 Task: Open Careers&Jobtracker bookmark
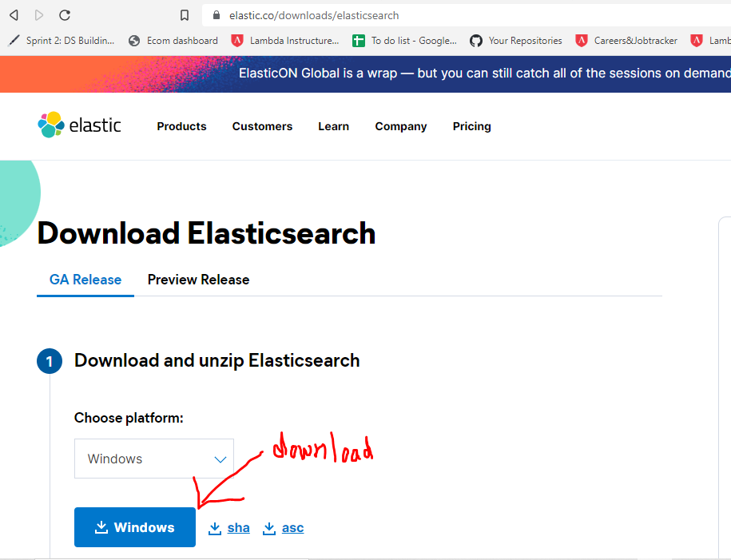point(626,41)
